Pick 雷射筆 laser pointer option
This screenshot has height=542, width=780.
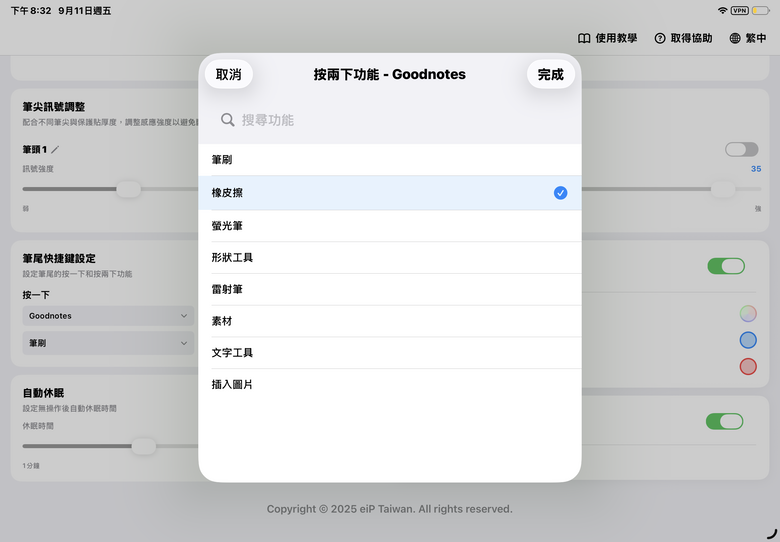[x=390, y=289]
